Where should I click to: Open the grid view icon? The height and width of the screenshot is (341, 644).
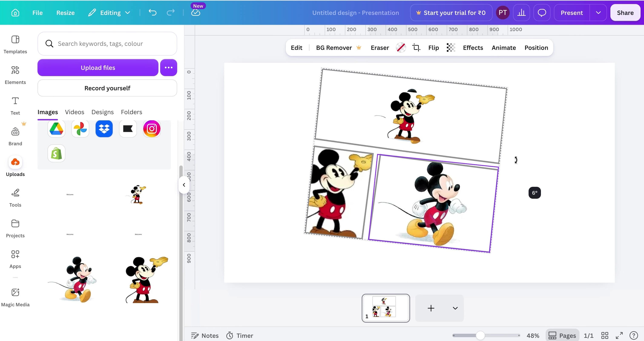click(605, 335)
